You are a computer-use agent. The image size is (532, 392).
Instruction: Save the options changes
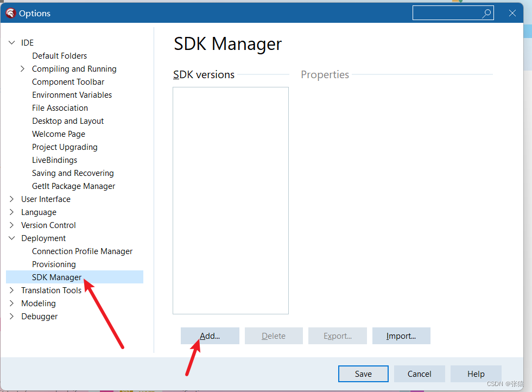coord(363,374)
